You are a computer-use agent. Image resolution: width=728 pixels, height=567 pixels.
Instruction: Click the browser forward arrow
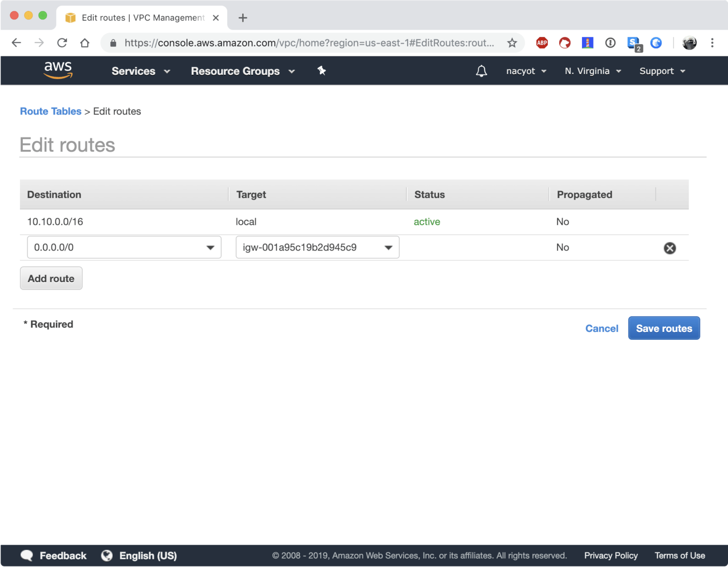[39, 43]
